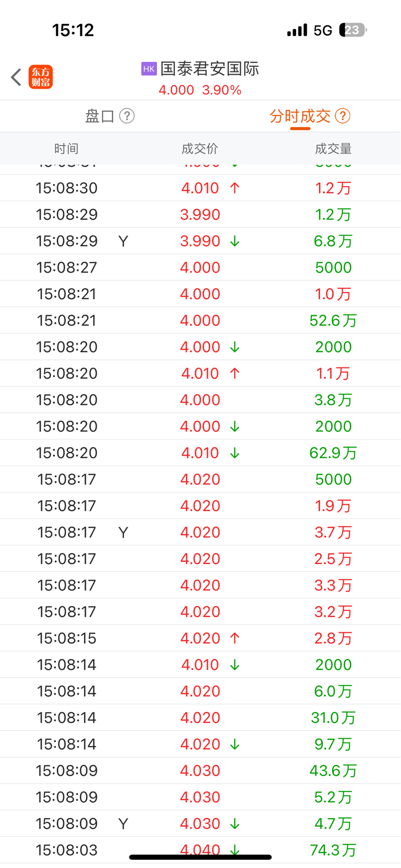401x868 pixels.
Task: Tap the 4.000 3.90% price quote
Action: tap(200, 90)
